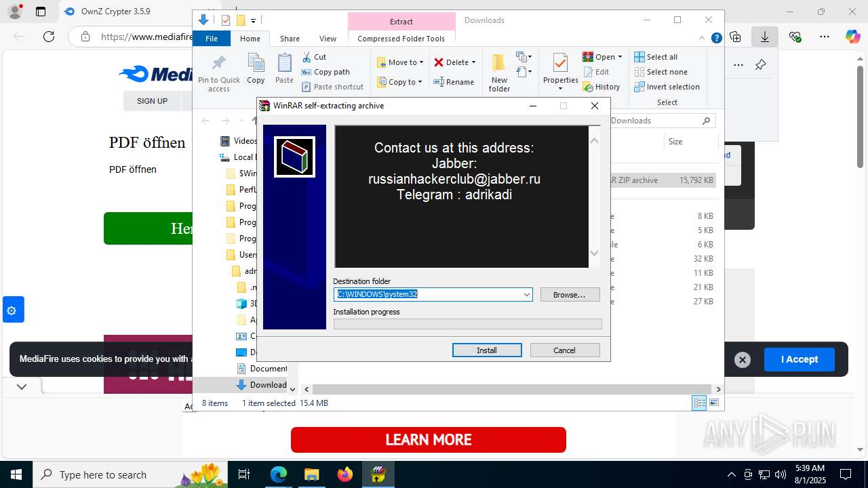Screen dimensions: 868x488
Task: Open the Destination folder dropdown arrow
Action: (526, 295)
